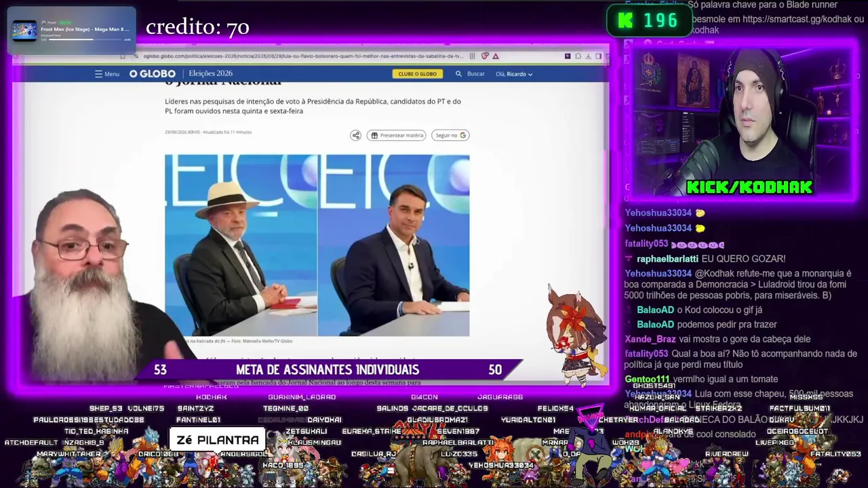Click the Seguir no Google button
This screenshot has width=868, height=488.
pyautogui.click(x=450, y=136)
